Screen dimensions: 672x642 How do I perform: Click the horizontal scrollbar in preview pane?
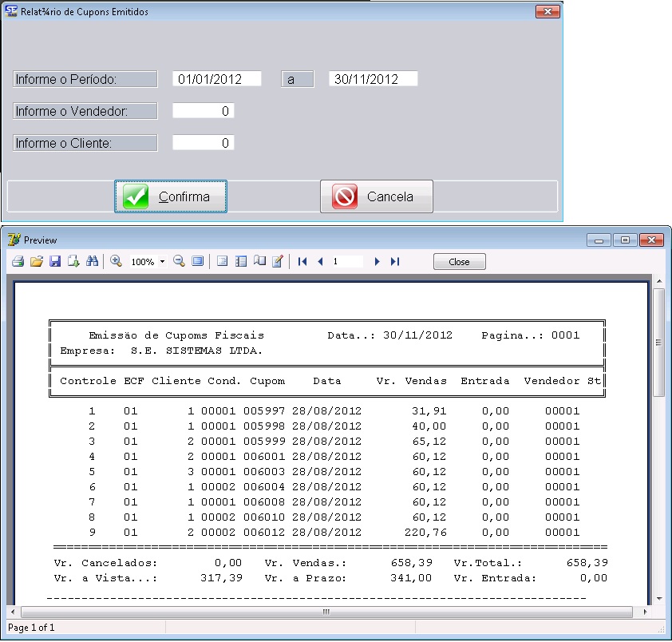click(326, 612)
